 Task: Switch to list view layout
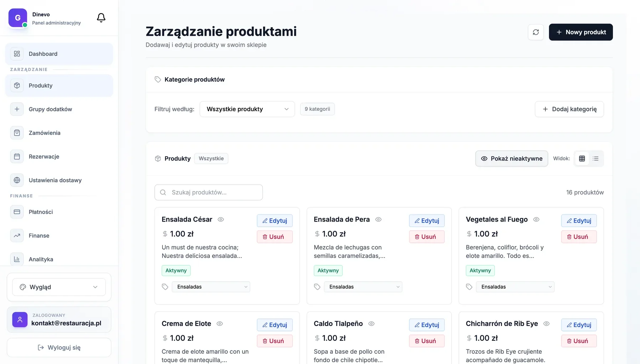click(596, 159)
